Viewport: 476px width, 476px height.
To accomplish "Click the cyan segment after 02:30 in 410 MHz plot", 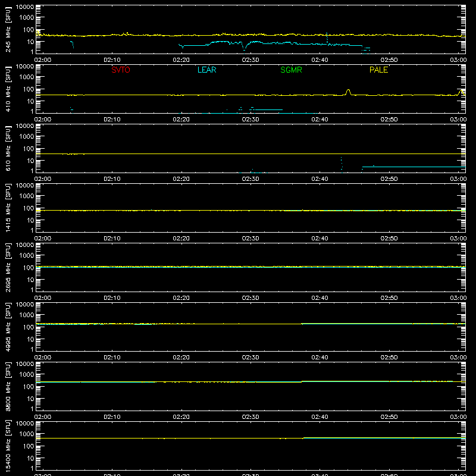I will coord(268,109).
